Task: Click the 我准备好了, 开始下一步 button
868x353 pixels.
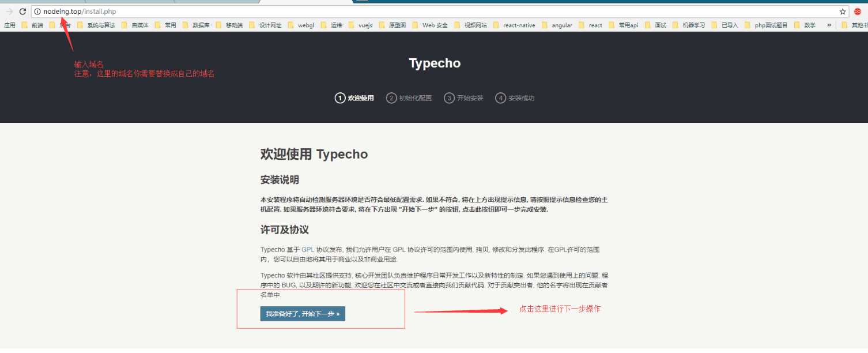Action: point(303,314)
